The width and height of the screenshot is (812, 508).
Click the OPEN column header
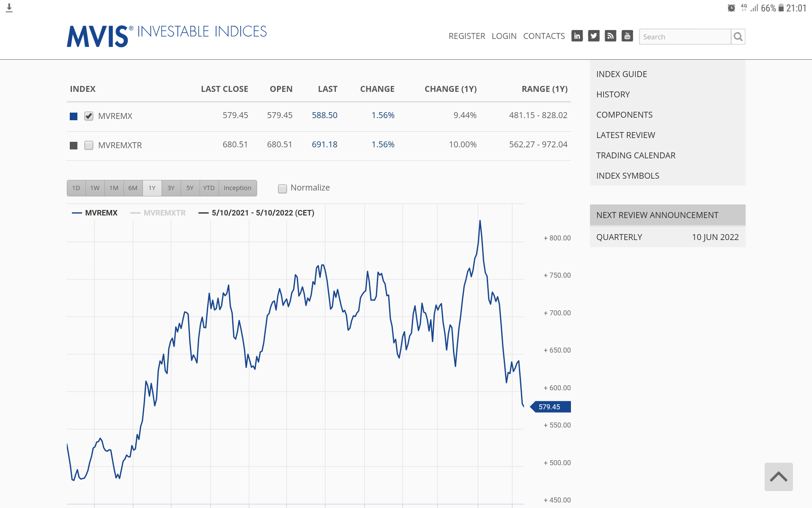click(281, 89)
